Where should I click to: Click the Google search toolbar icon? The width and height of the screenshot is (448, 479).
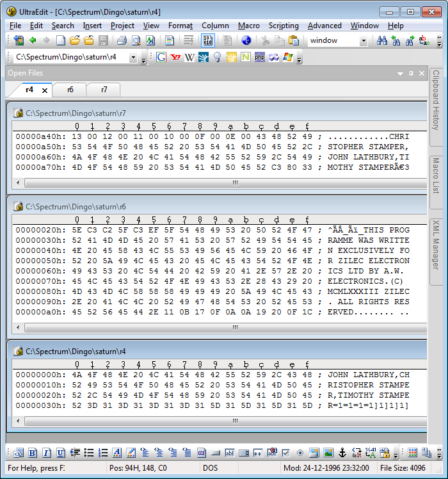tap(161, 57)
